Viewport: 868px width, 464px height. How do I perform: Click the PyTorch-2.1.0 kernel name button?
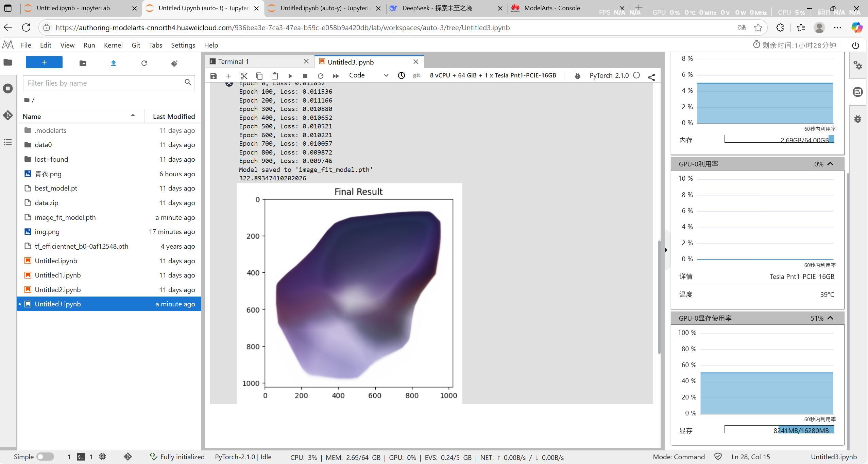pos(609,75)
